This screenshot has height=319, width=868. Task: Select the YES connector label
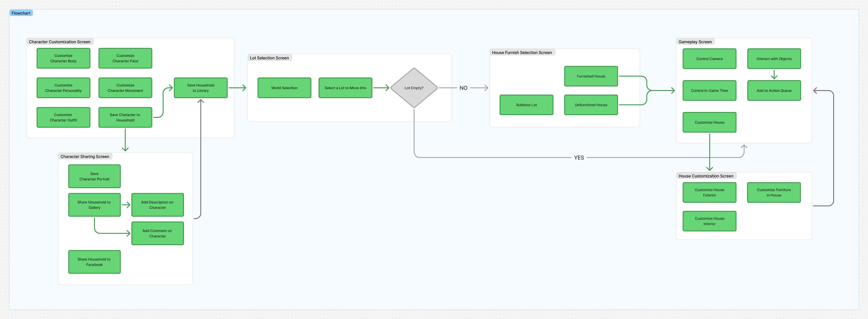pos(579,158)
